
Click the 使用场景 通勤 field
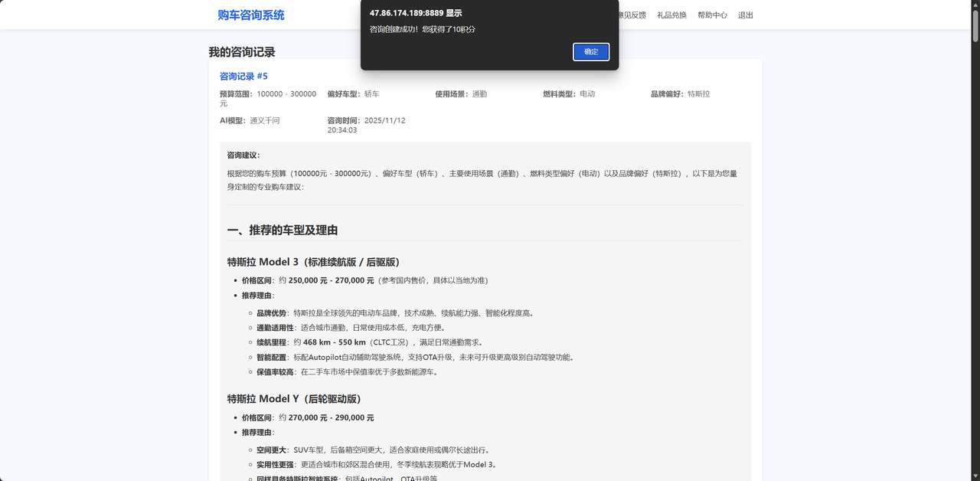[x=461, y=93]
